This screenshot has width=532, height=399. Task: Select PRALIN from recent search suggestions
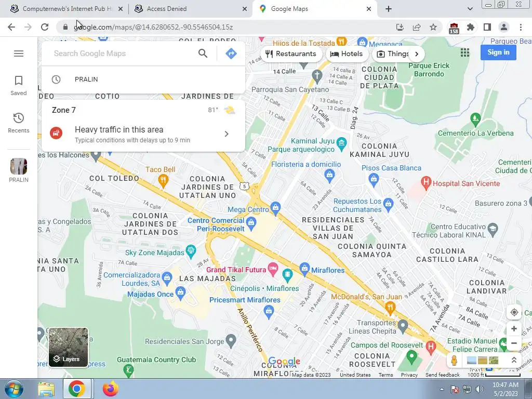pos(143,79)
